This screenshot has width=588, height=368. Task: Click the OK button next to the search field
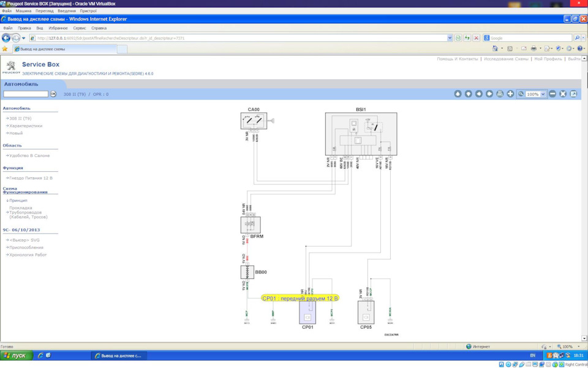(53, 94)
